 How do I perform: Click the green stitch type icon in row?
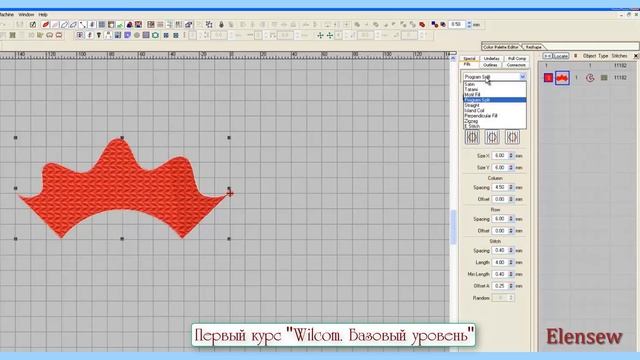pyautogui.click(x=604, y=78)
